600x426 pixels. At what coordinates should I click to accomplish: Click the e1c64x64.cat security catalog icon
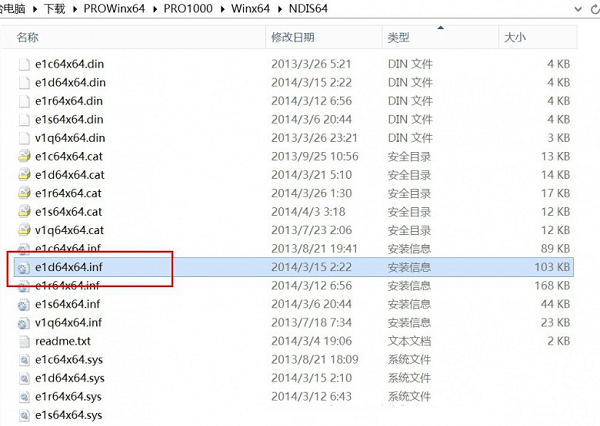(x=24, y=156)
